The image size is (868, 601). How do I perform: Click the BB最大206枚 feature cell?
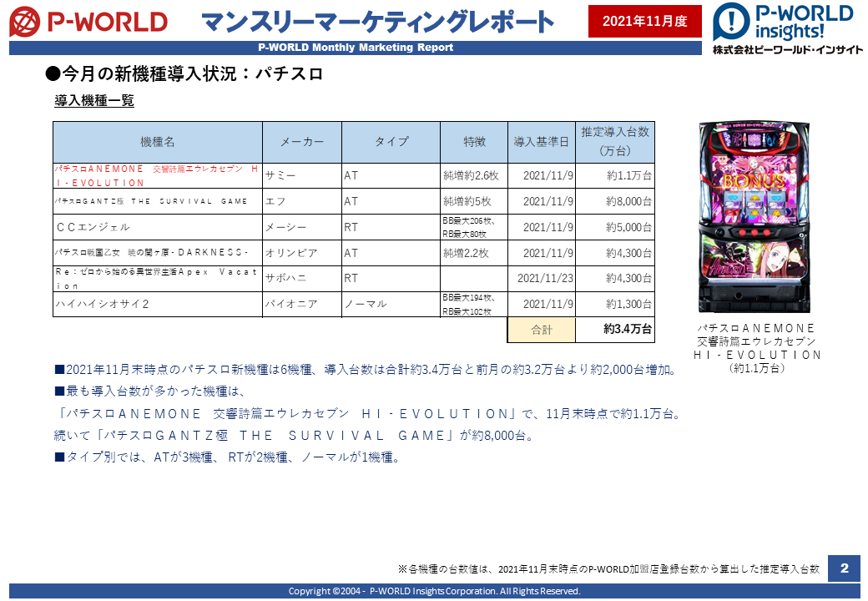pyautogui.click(x=474, y=227)
